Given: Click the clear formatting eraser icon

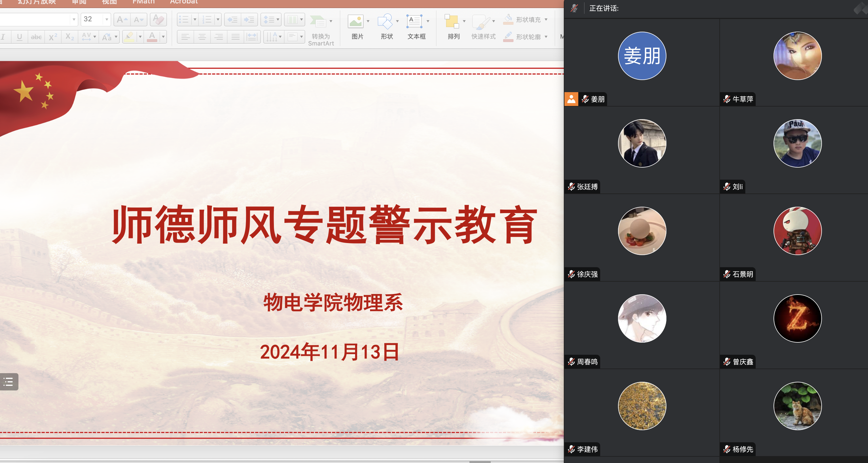Looking at the screenshot, I should [x=158, y=20].
